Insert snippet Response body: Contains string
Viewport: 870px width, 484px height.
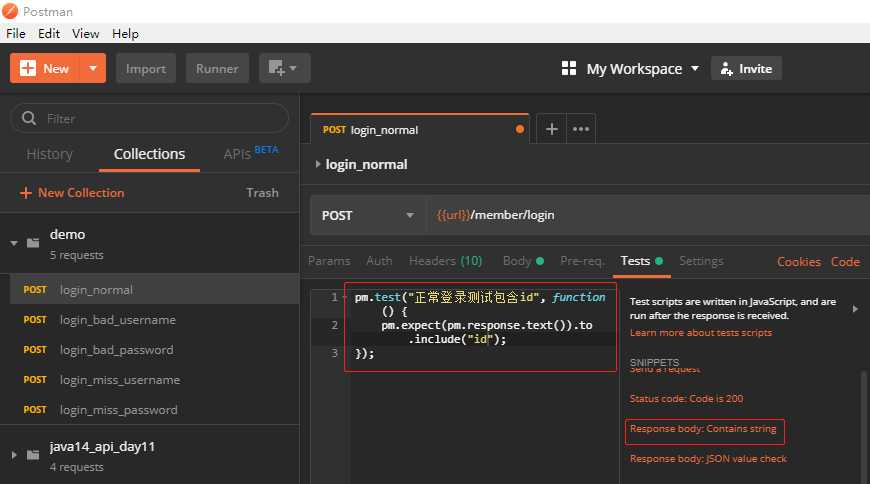coord(703,428)
